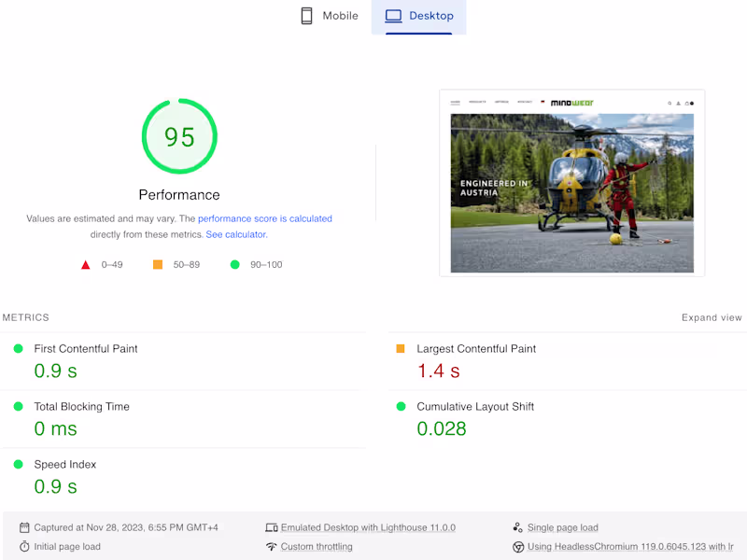747x560 pixels.
Task: Open the performance score is calculated link
Action: (266, 218)
